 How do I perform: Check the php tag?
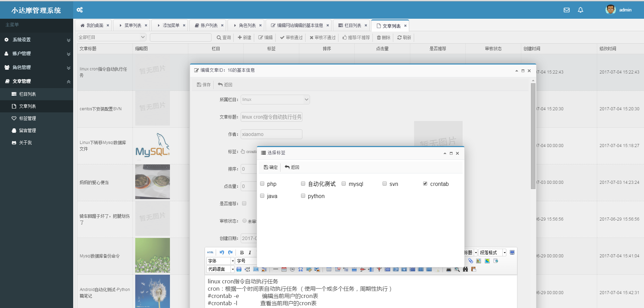(x=262, y=183)
